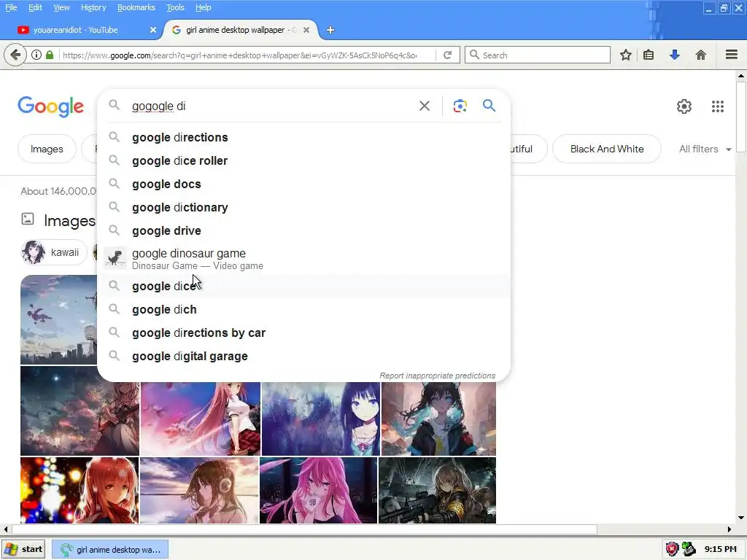Select the kawaii image chip

[x=53, y=252]
